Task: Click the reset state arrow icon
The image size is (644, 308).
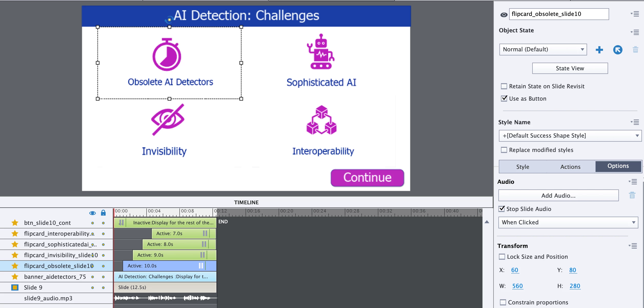Action: point(618,50)
